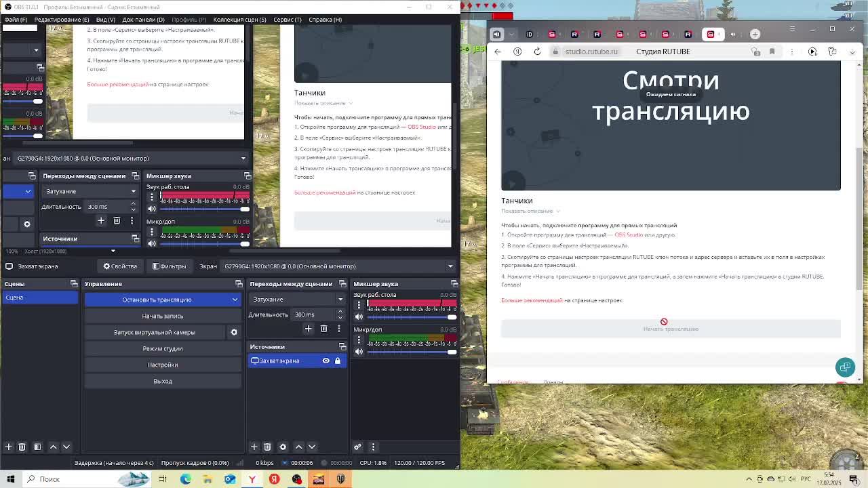Screen dimensions: 868x488
Task: Open source Свойства in the source toolbar
Action: [x=120, y=266]
